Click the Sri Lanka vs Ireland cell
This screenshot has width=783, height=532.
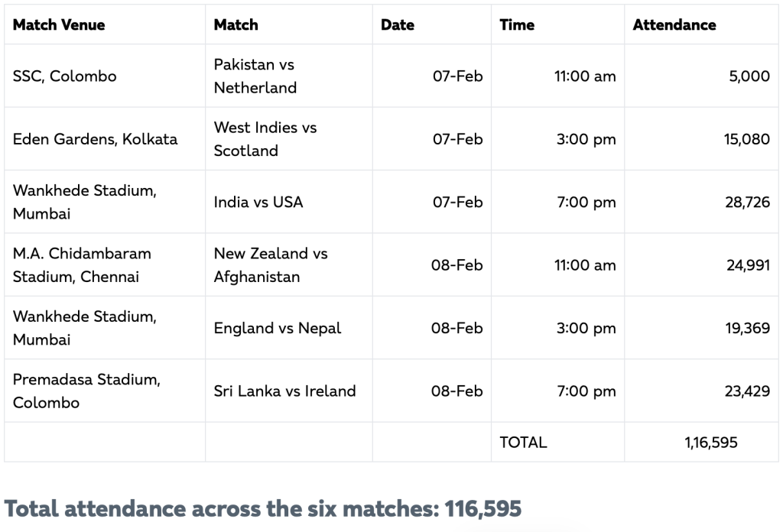284,391
